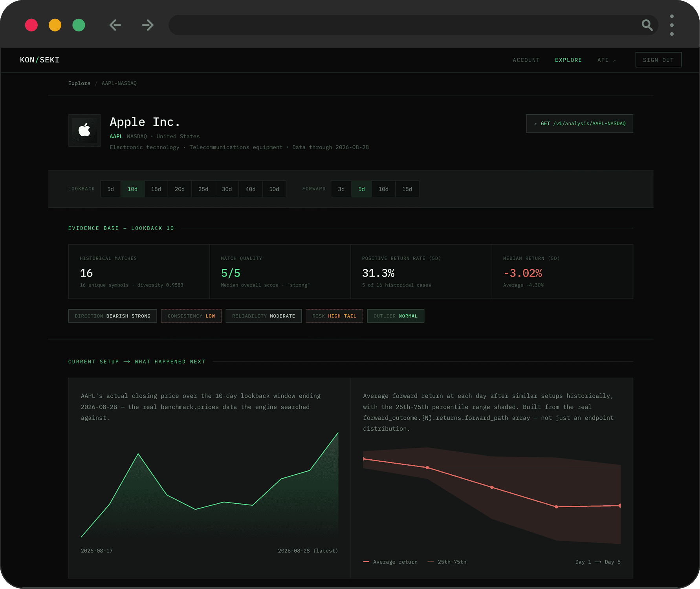Click the Average -4.30% text
Viewport: 700px width, 589px height.
point(523,285)
